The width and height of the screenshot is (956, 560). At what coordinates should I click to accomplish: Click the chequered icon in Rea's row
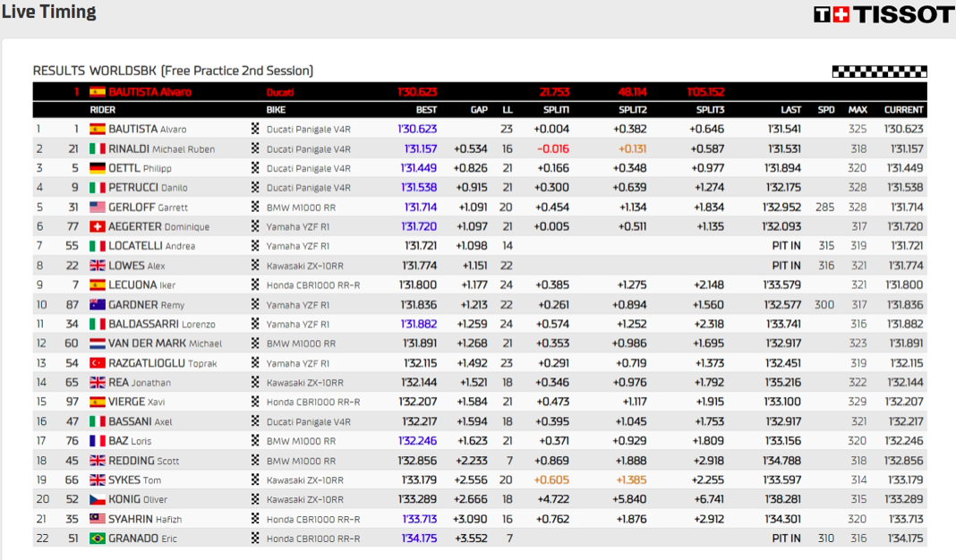pyautogui.click(x=255, y=383)
